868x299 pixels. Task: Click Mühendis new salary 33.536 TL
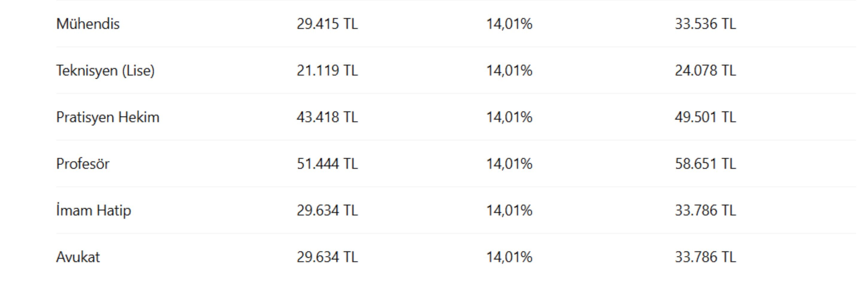(x=705, y=24)
